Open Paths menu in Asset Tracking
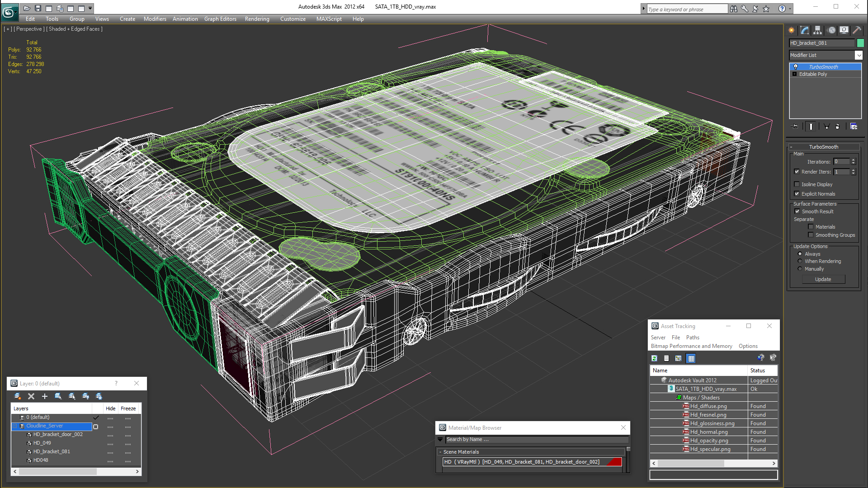 click(x=693, y=338)
